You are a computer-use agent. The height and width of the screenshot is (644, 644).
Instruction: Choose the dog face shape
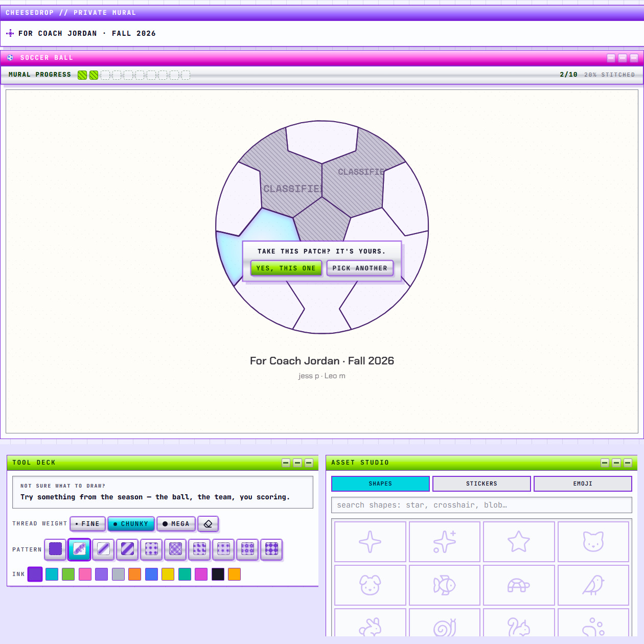pyautogui.click(x=370, y=585)
